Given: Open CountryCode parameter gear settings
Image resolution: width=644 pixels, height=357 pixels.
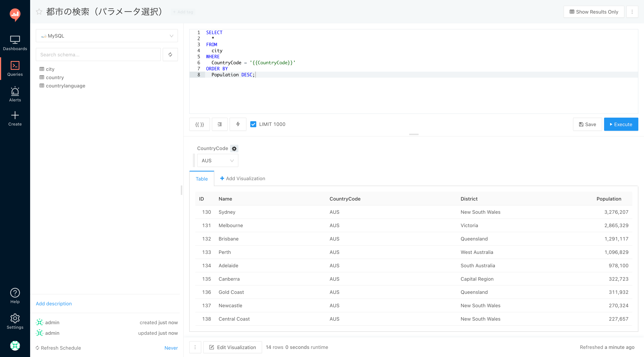Looking at the screenshot, I should (x=234, y=149).
